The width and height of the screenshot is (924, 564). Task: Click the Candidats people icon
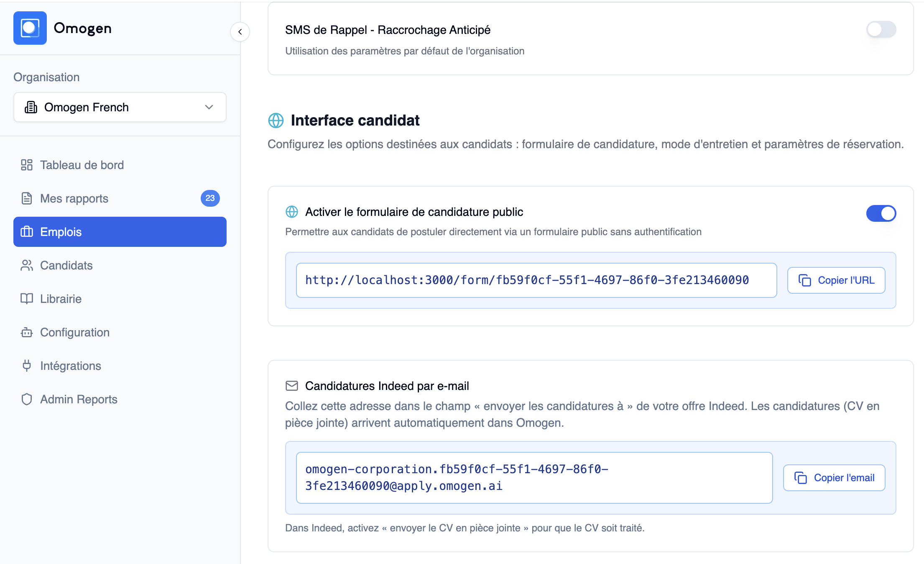(27, 265)
